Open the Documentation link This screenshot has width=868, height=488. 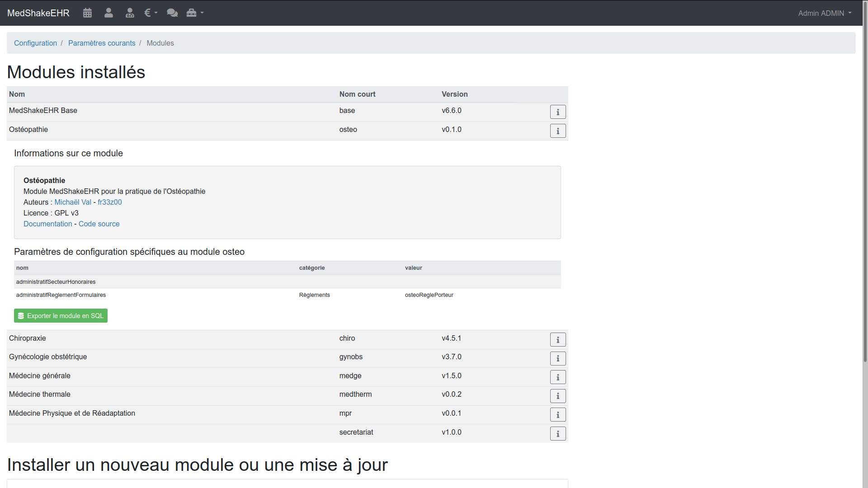point(48,224)
